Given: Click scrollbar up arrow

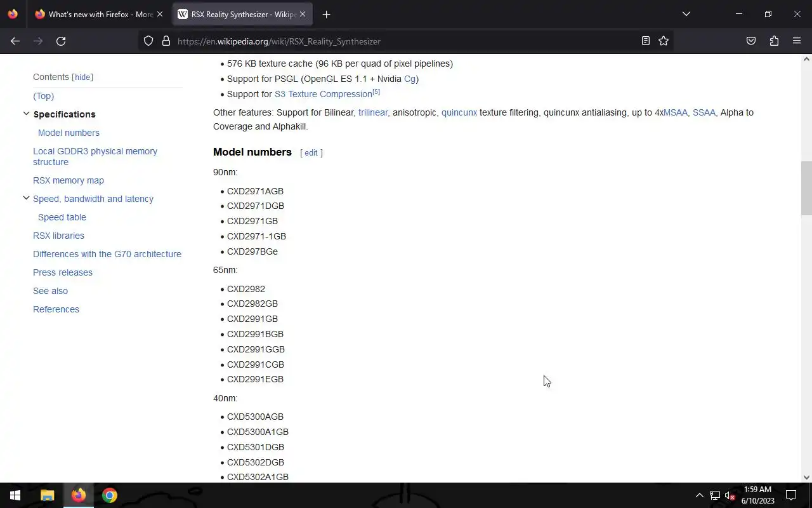Looking at the screenshot, I should [806, 59].
